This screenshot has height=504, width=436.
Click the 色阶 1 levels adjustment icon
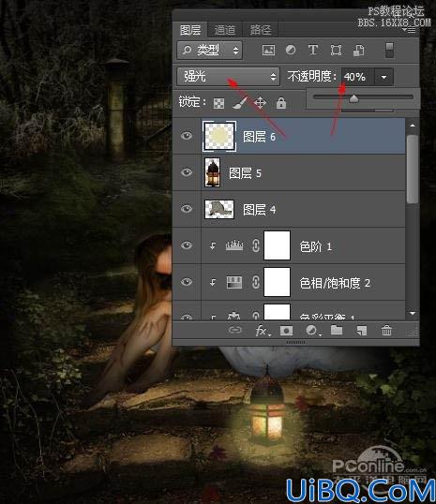[233, 245]
